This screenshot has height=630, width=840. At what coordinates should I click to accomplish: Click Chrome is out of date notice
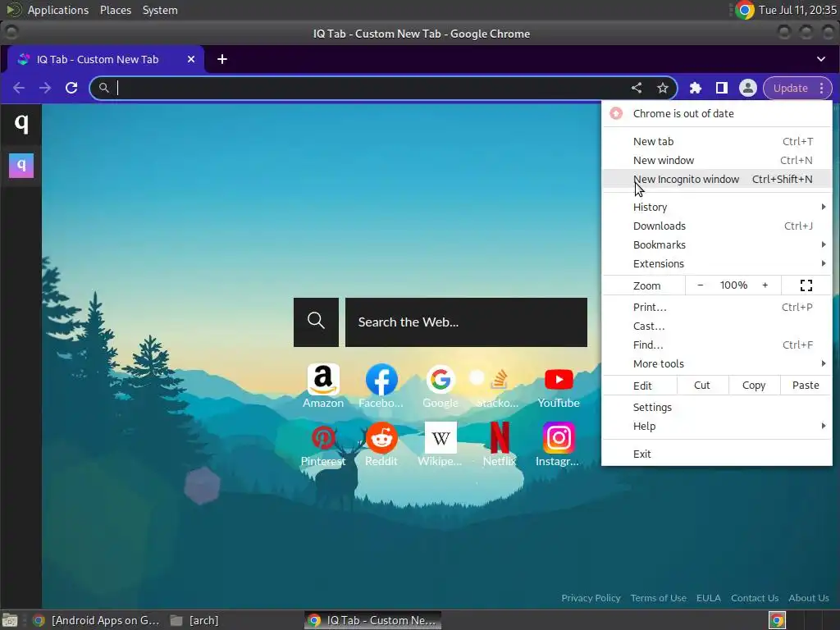717,113
